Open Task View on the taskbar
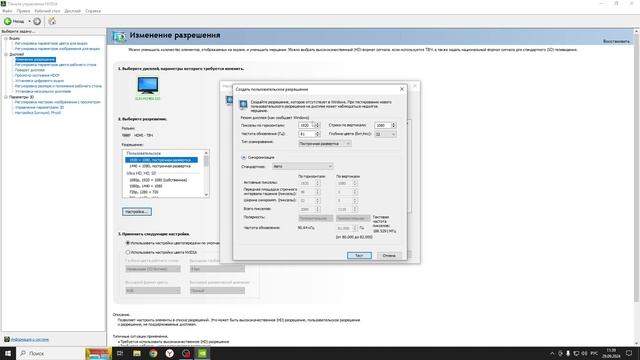The width and height of the screenshot is (640, 360). click(120, 353)
